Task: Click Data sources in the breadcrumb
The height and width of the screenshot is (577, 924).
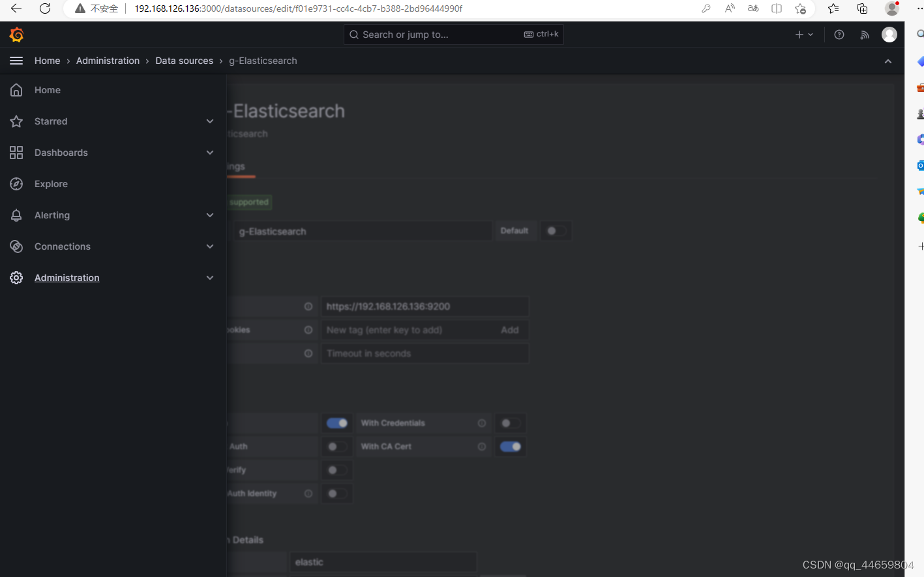Action: pyautogui.click(x=184, y=61)
